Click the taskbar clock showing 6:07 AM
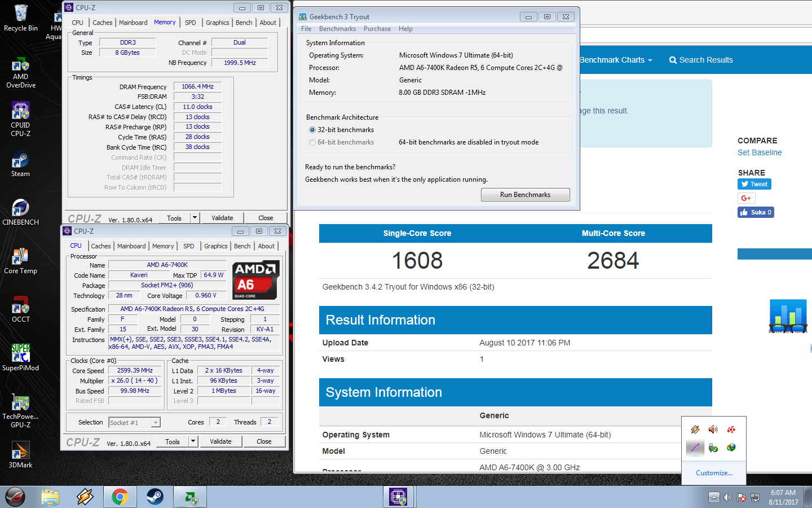The height and width of the screenshot is (508, 812). coord(784,497)
